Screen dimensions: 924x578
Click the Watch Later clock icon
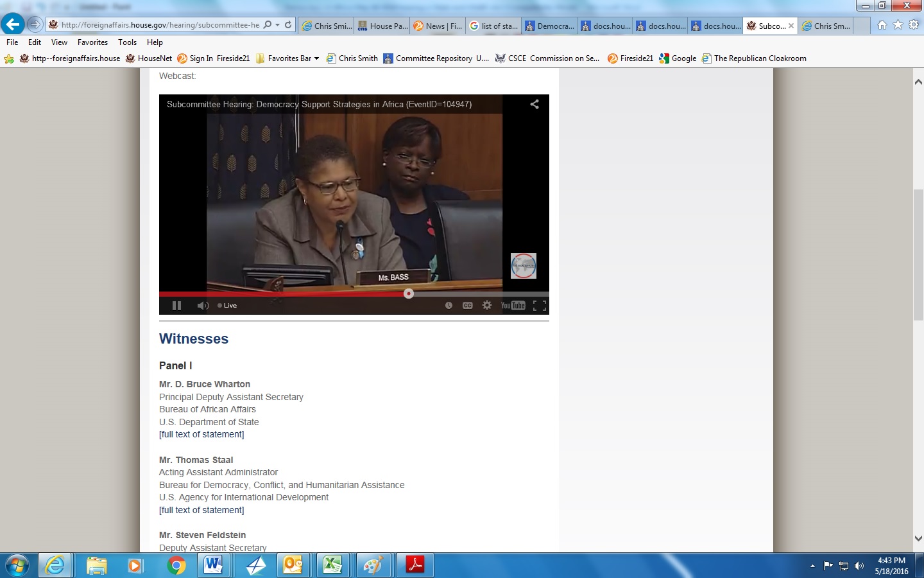[449, 306]
